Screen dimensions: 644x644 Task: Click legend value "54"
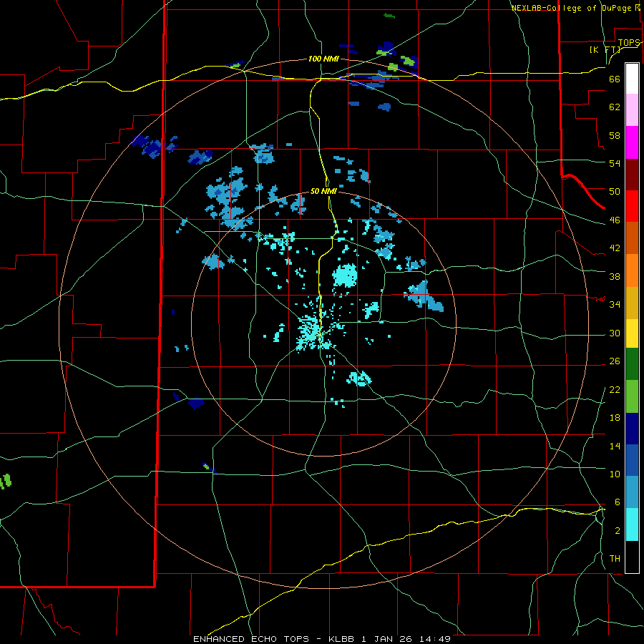point(615,163)
